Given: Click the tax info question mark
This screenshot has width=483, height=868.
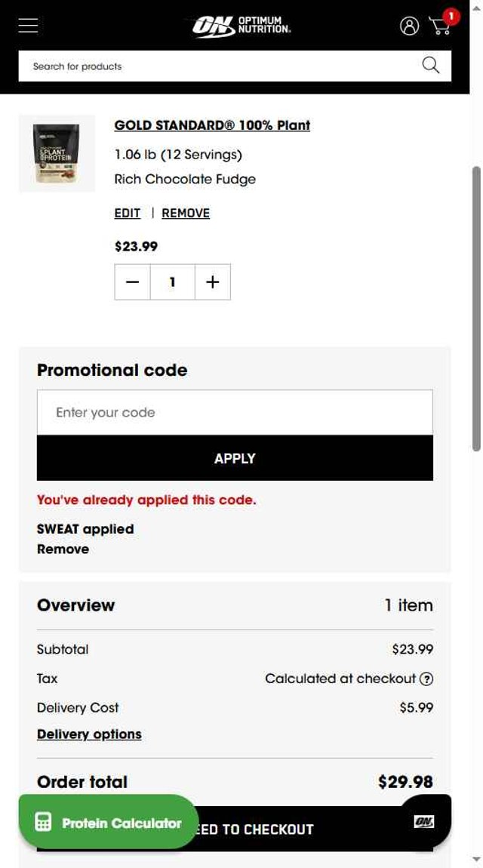Looking at the screenshot, I should [426, 679].
